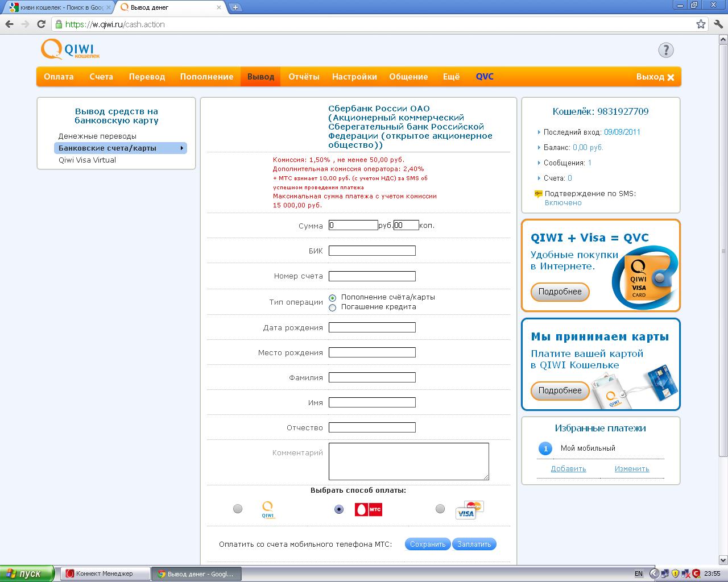Click inside the Комментарий text area
Screen dimensions: 728x582
coord(408,462)
